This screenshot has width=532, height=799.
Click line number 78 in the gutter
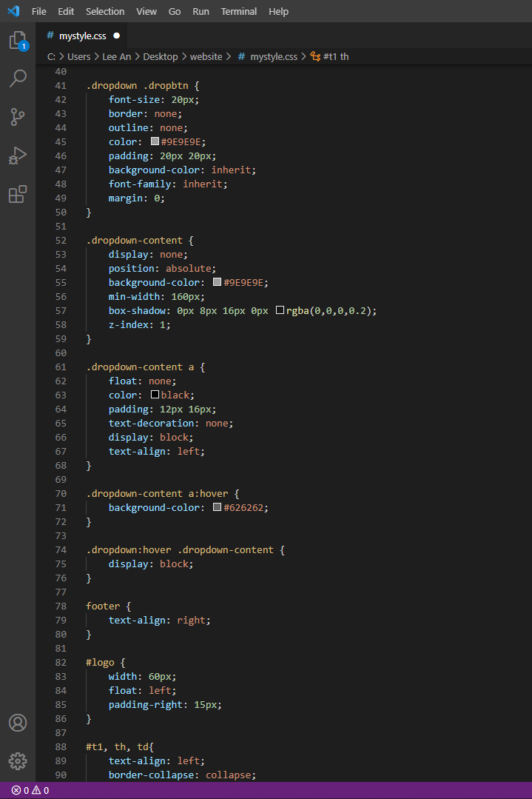(60, 606)
